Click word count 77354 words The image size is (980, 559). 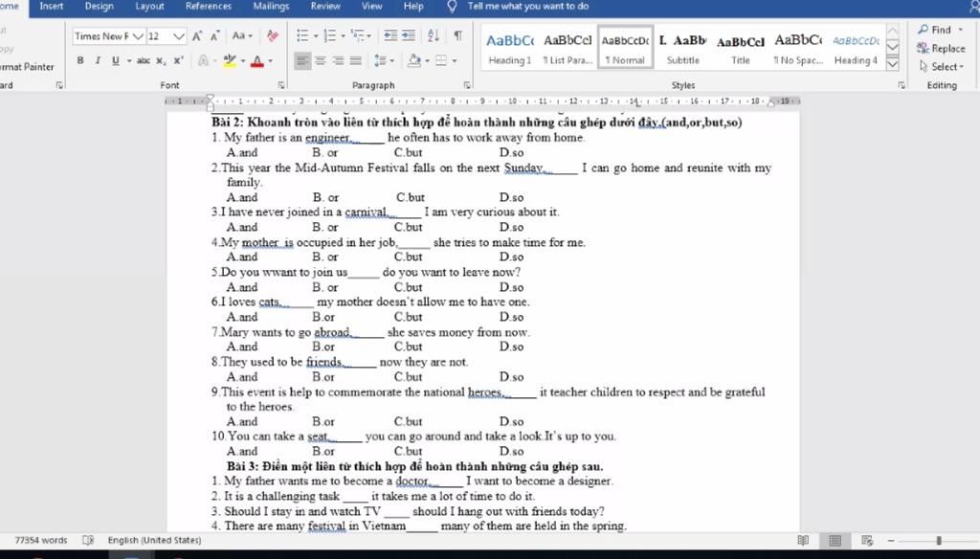(x=40, y=540)
